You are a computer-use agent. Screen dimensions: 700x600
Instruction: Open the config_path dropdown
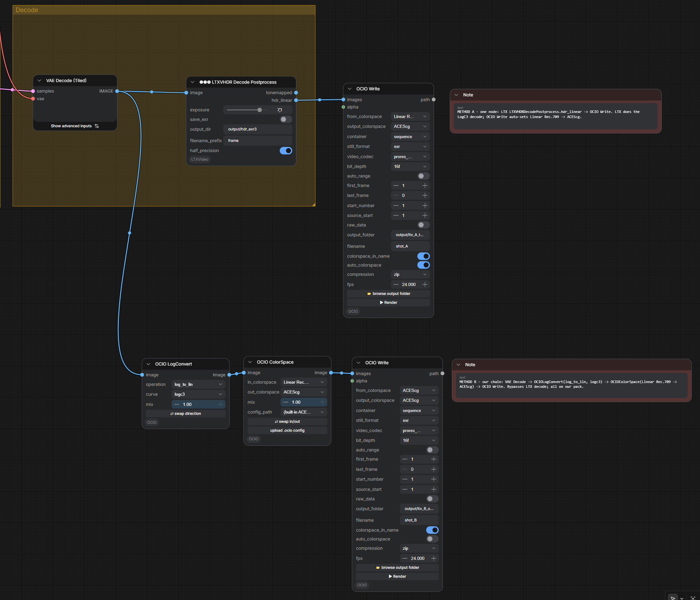[x=304, y=412]
